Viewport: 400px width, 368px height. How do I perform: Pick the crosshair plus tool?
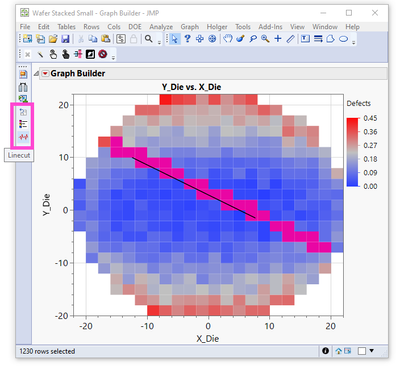[x=278, y=39]
